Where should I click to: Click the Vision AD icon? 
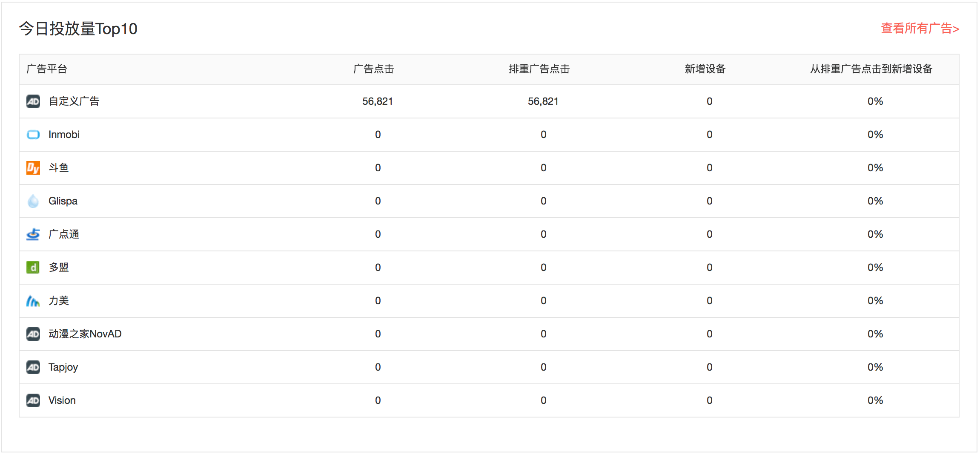tap(33, 400)
